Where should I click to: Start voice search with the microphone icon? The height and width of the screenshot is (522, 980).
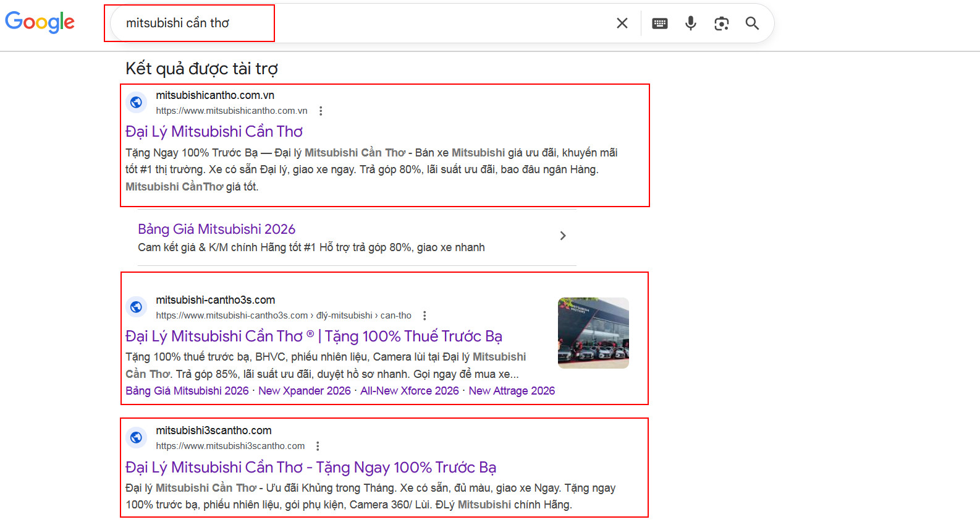pyautogui.click(x=691, y=24)
